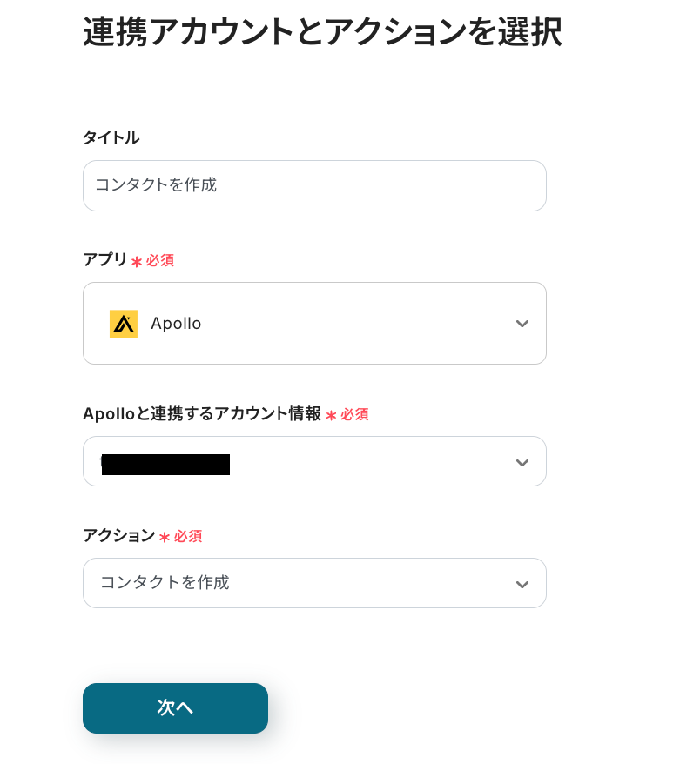
Task: Click the blacked-out account name value
Action: click(165, 464)
